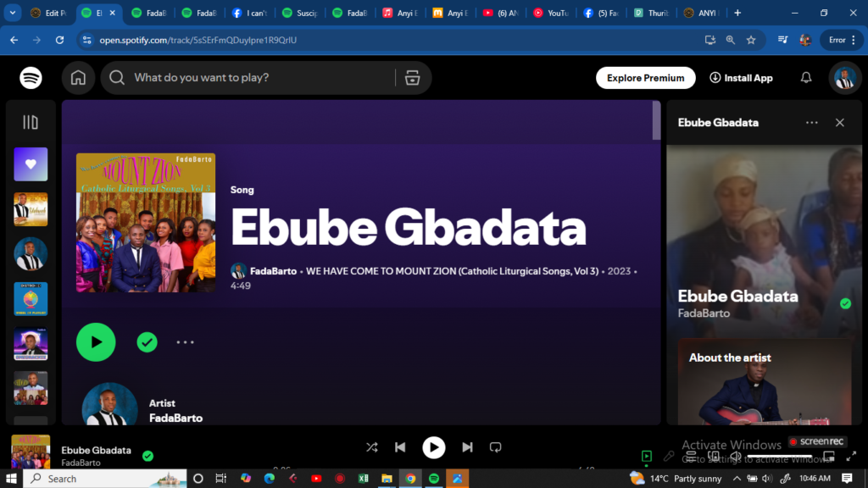Open the Windows volume tray icon
This screenshot has height=488, width=868.
767,479
